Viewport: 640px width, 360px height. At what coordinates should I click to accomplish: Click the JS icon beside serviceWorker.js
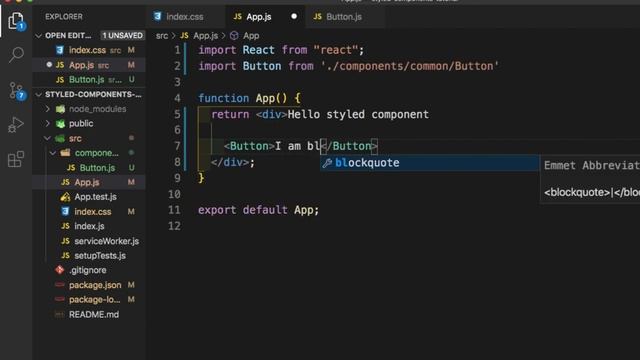pos(65,241)
